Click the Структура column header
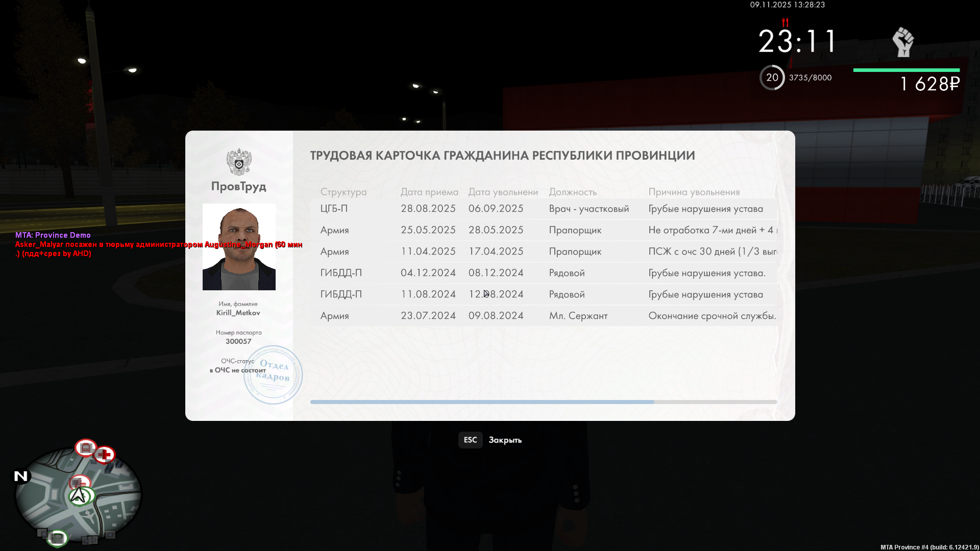980x551 pixels. pyautogui.click(x=343, y=192)
